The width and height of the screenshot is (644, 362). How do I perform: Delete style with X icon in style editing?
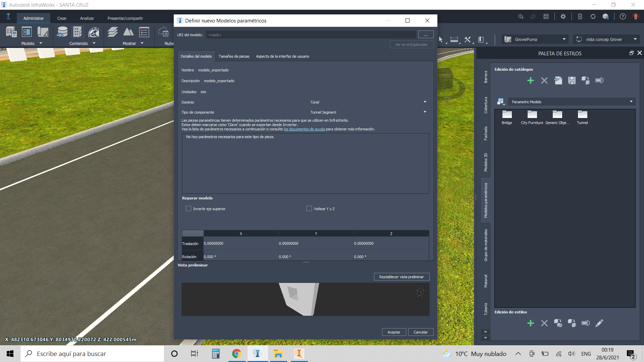(x=544, y=323)
